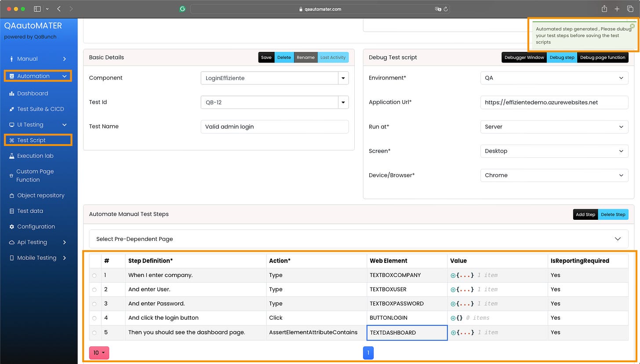This screenshot has height=364, width=640.
Task: Click the Configuration gear icon
Action: click(x=11, y=226)
